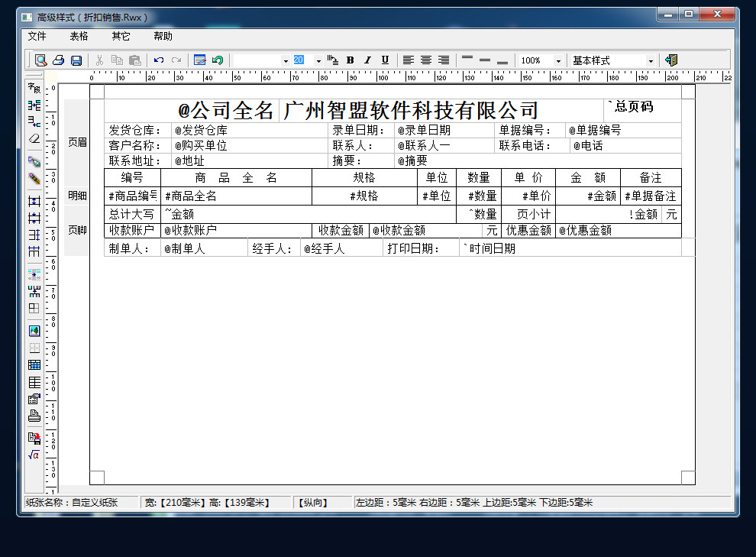Minimize the 高级样式 window
756x557 pixels.
coord(667,15)
